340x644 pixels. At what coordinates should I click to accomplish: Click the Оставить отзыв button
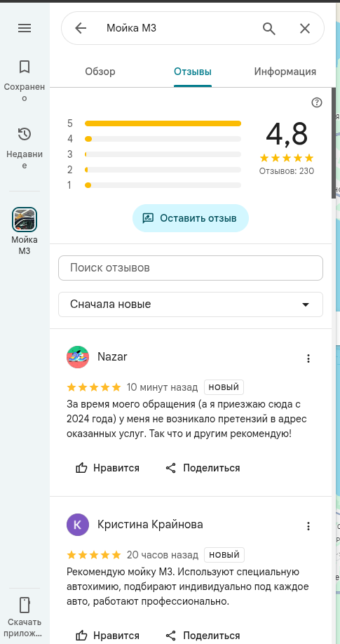(191, 218)
